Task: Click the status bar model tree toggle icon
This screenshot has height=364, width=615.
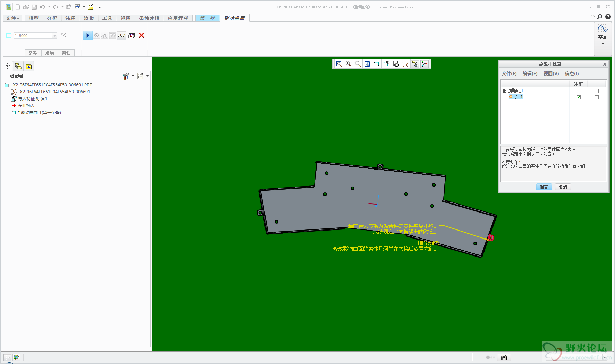Action: point(7,357)
